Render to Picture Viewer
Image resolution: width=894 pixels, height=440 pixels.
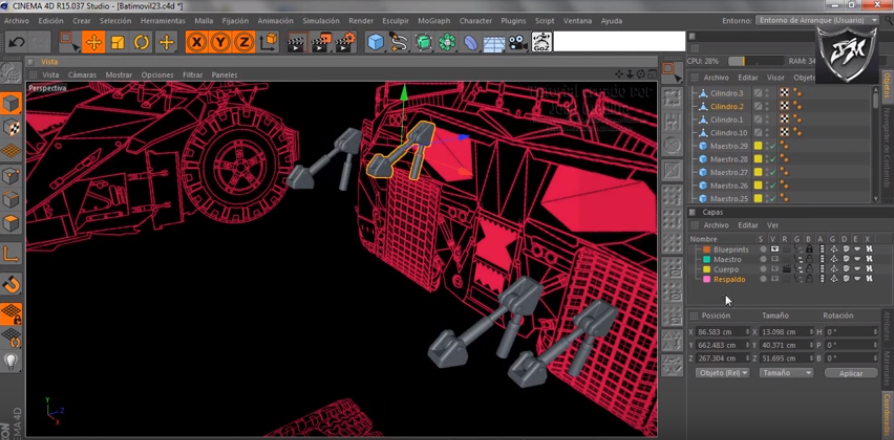click(321, 42)
